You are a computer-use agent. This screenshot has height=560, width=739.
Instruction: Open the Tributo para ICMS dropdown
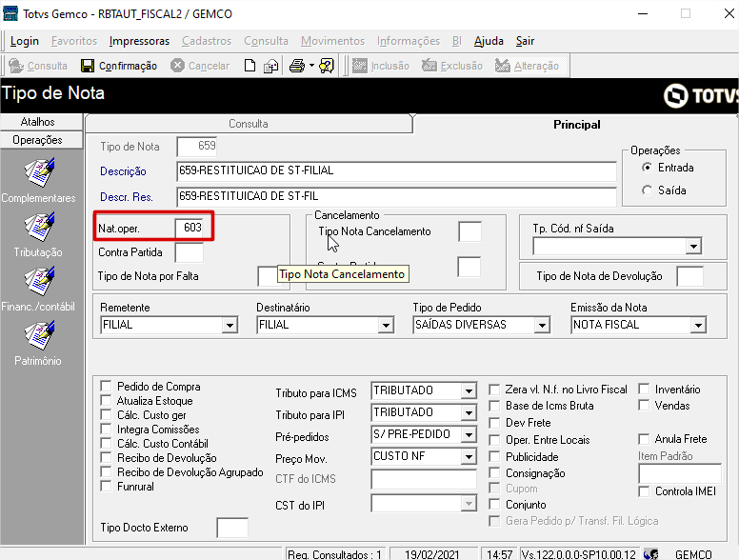[469, 390]
